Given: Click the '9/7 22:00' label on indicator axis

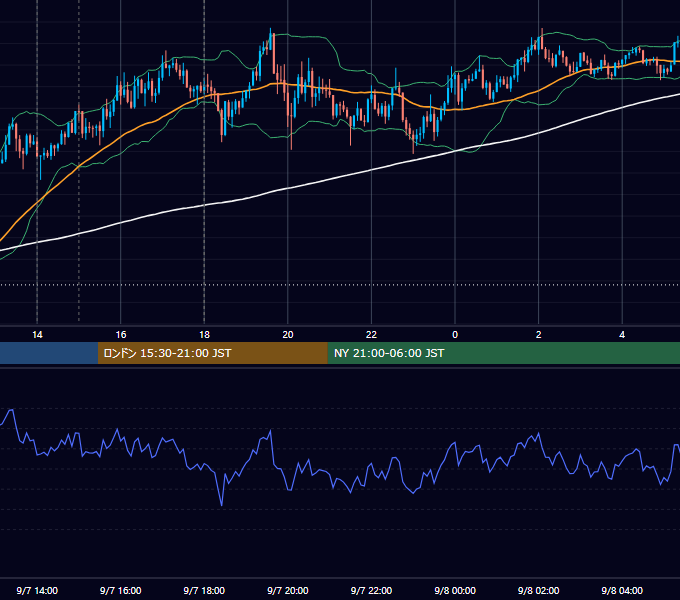Looking at the screenshot, I should (371, 590).
